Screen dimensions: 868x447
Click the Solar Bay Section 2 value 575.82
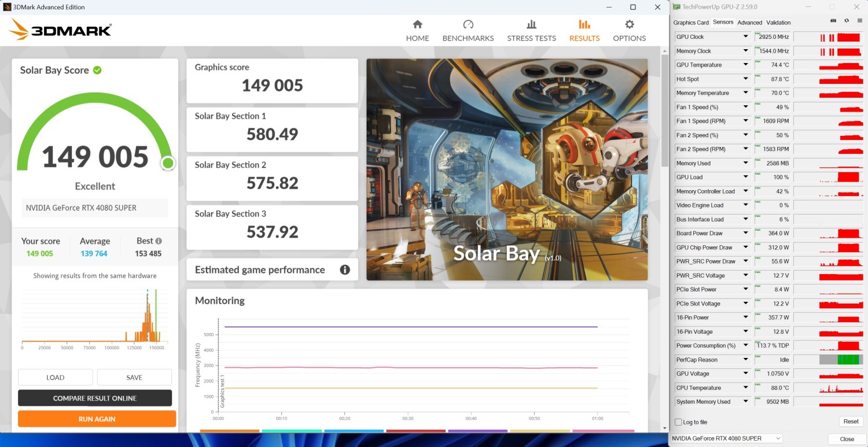pyautogui.click(x=272, y=183)
